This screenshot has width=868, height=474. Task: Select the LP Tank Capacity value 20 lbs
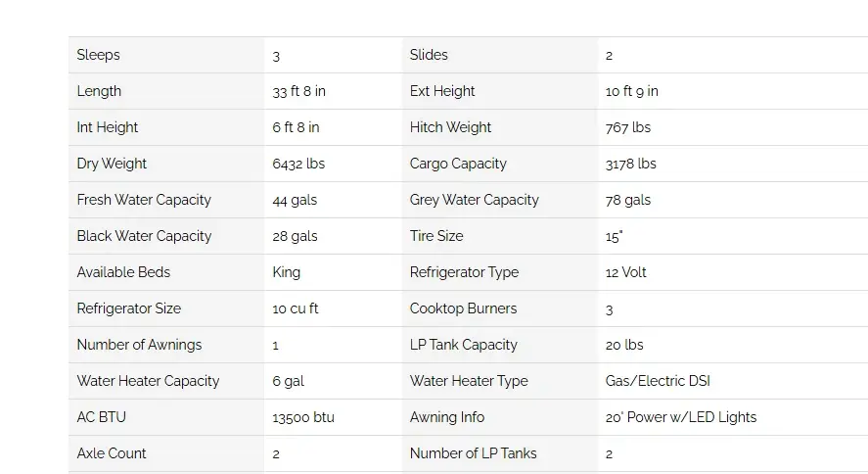(624, 345)
